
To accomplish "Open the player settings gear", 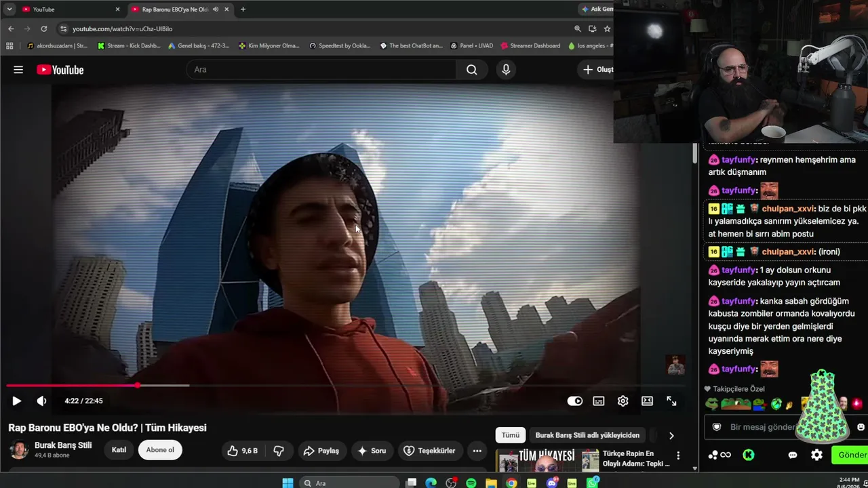I will pyautogui.click(x=623, y=401).
